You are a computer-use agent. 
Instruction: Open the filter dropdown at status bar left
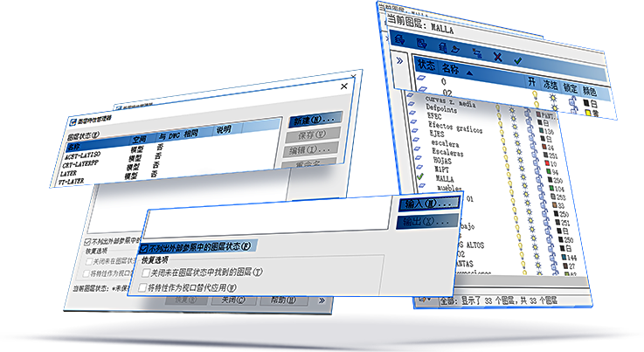(x=424, y=299)
